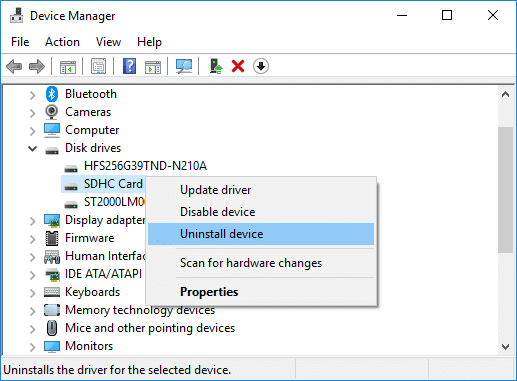Image resolution: width=517 pixels, height=381 pixels.
Task: Click the down-arrow Disable device icon
Action: pyautogui.click(x=261, y=66)
